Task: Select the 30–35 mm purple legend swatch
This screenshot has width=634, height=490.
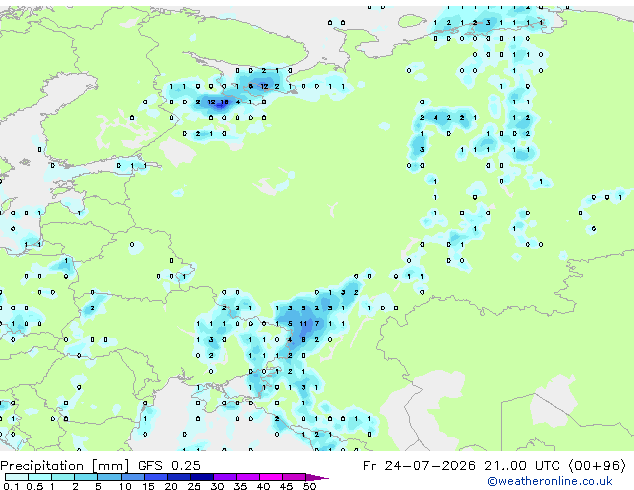Action: click(225, 477)
